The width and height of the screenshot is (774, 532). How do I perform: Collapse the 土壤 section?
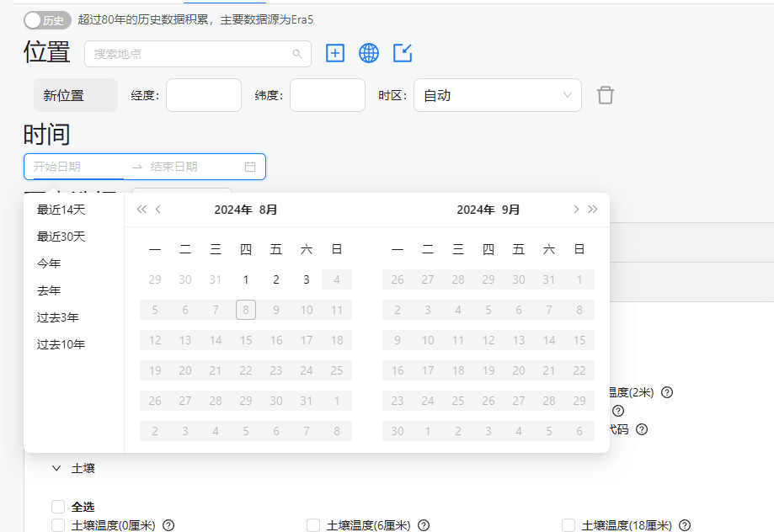tap(56, 468)
